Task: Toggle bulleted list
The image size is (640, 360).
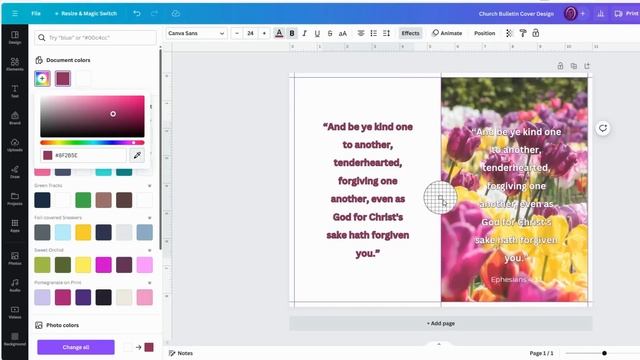Action: click(373, 33)
